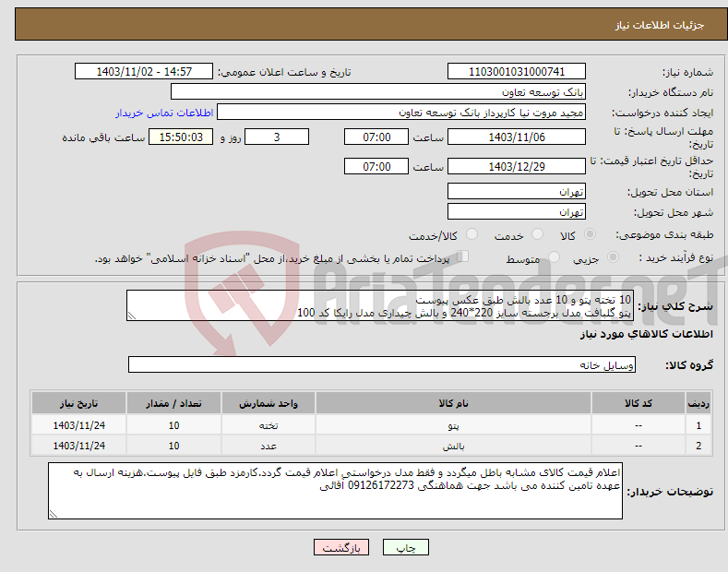Click the response deadline hour 07:00 field
Screen dimensions: 728x572
tap(376, 137)
